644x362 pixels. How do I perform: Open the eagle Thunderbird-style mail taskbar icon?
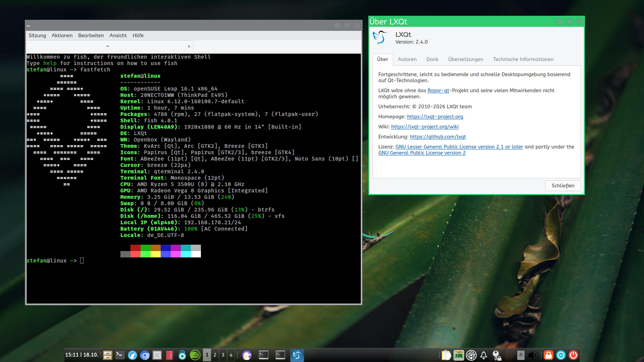pyautogui.click(x=247, y=355)
